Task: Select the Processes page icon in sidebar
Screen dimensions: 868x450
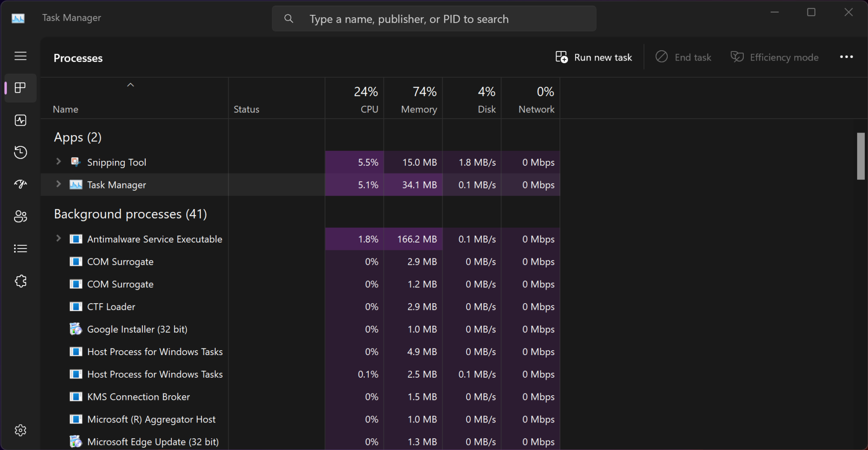Action: pyautogui.click(x=20, y=88)
